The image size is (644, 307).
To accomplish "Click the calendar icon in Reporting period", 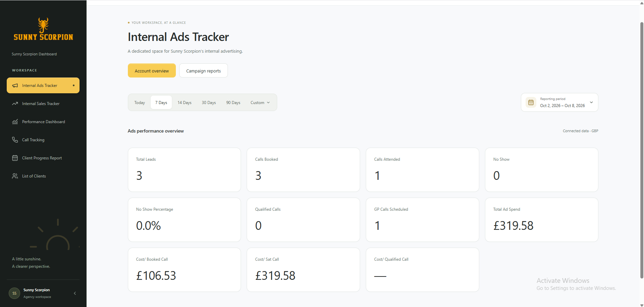I will (531, 102).
